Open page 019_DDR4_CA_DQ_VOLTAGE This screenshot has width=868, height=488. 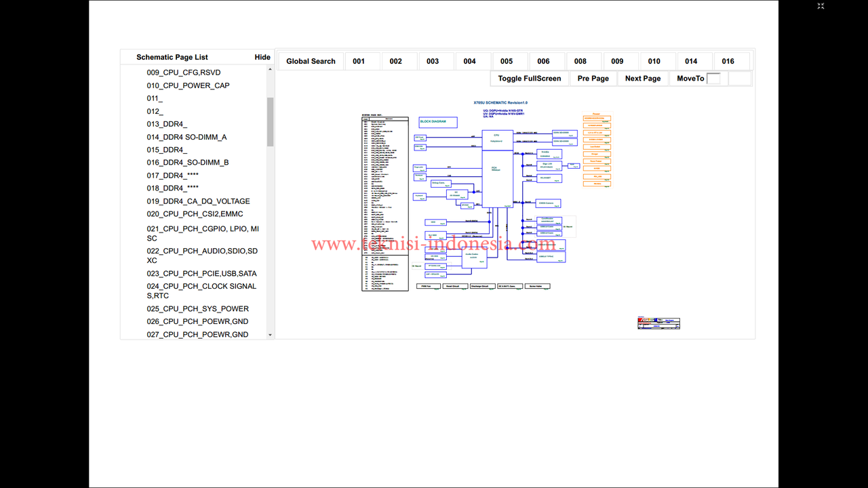(x=198, y=201)
